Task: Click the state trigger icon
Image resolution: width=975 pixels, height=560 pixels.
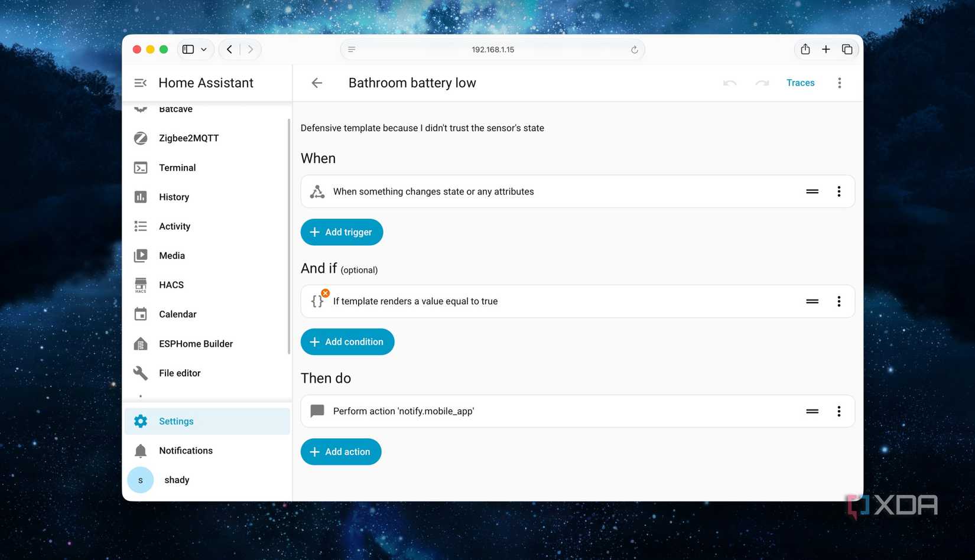Action: pyautogui.click(x=317, y=191)
